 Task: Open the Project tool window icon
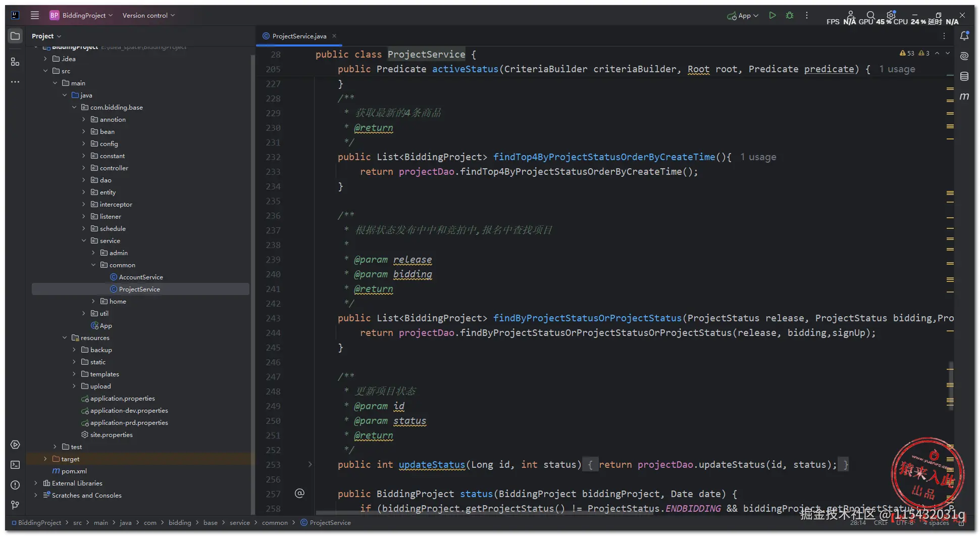click(15, 36)
